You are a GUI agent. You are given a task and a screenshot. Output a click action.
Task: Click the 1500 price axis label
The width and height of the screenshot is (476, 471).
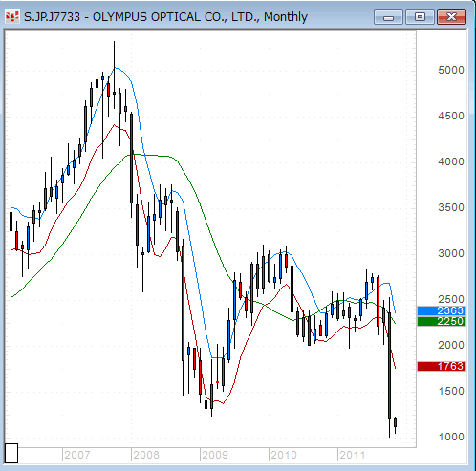pyautogui.click(x=451, y=391)
